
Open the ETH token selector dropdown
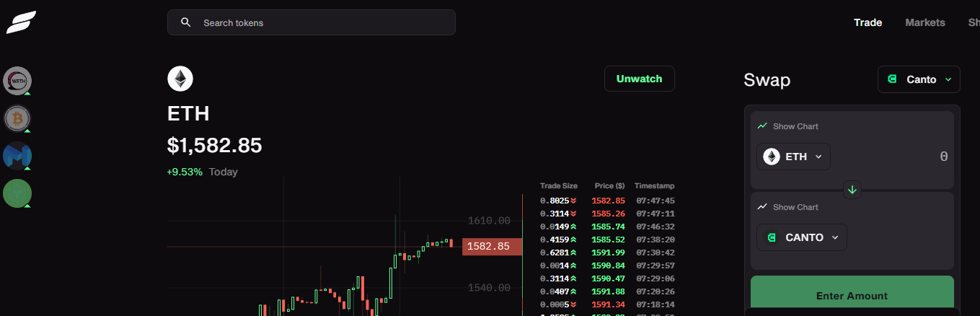pyautogui.click(x=793, y=157)
